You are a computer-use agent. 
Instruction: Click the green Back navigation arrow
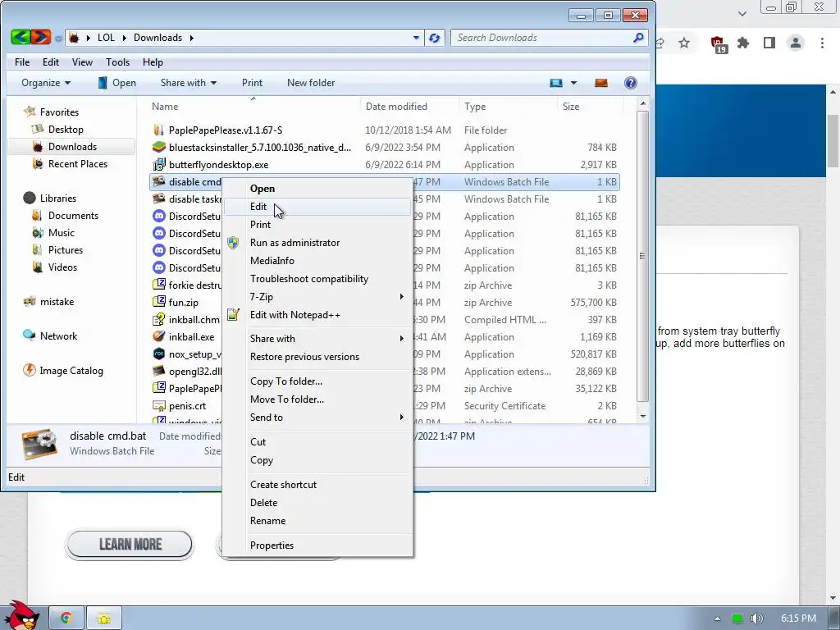tap(21, 37)
